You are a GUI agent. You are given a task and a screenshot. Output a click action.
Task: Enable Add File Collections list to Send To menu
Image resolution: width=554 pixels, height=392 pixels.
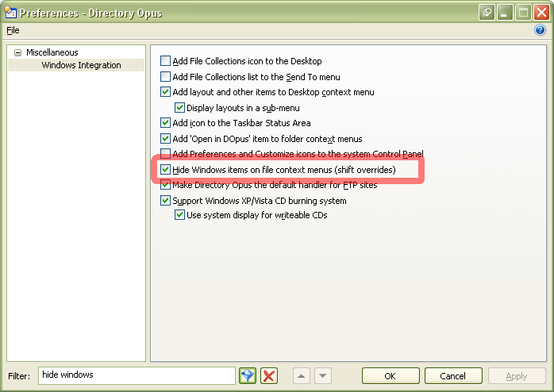(165, 77)
